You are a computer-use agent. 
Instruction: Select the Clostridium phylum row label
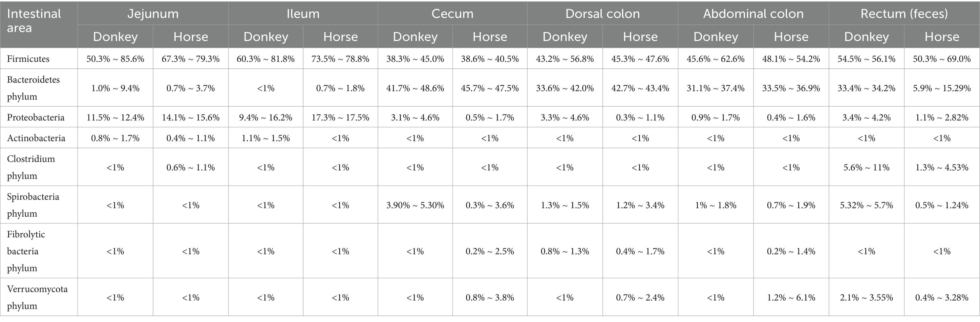[x=31, y=167]
